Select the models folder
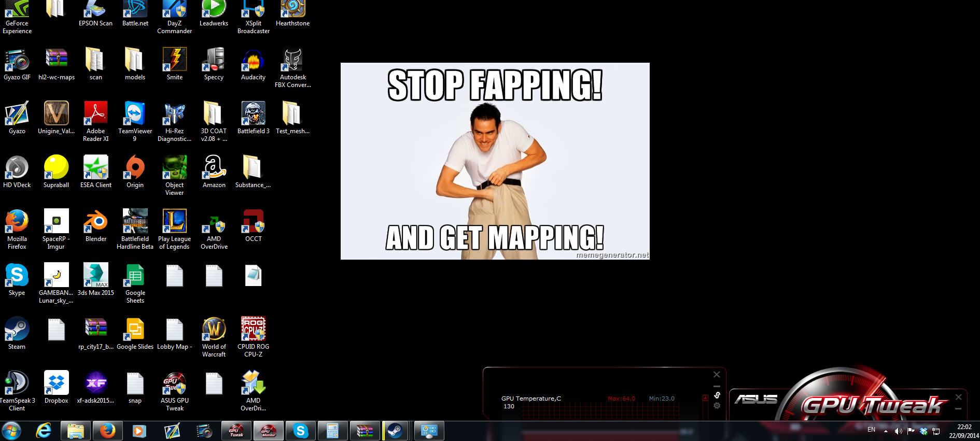Screen dimensions: 980x441 [135, 64]
